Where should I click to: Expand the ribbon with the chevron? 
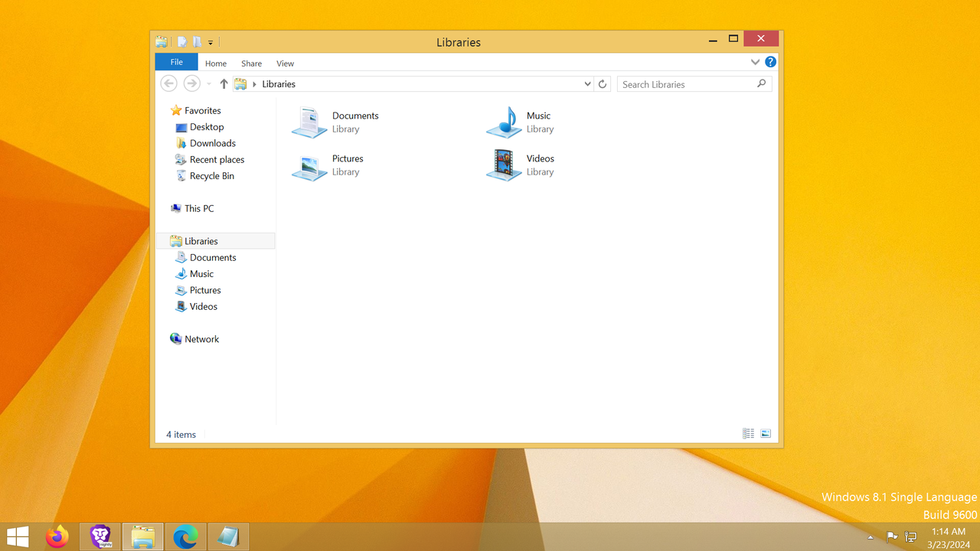(755, 62)
